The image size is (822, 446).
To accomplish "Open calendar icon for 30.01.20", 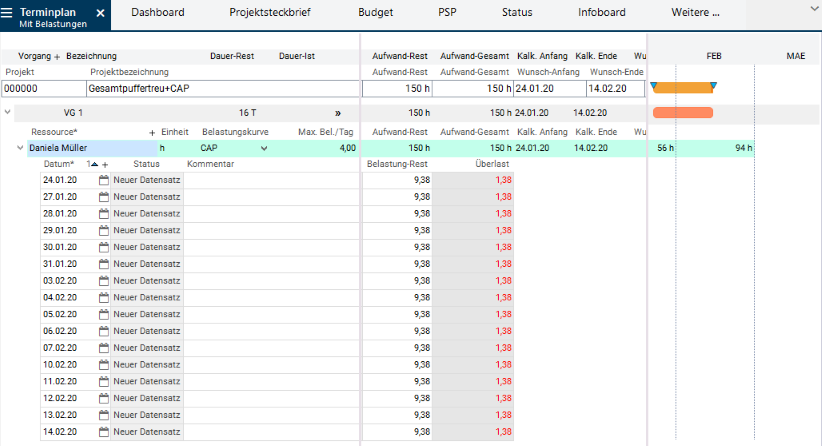I will 104,247.
